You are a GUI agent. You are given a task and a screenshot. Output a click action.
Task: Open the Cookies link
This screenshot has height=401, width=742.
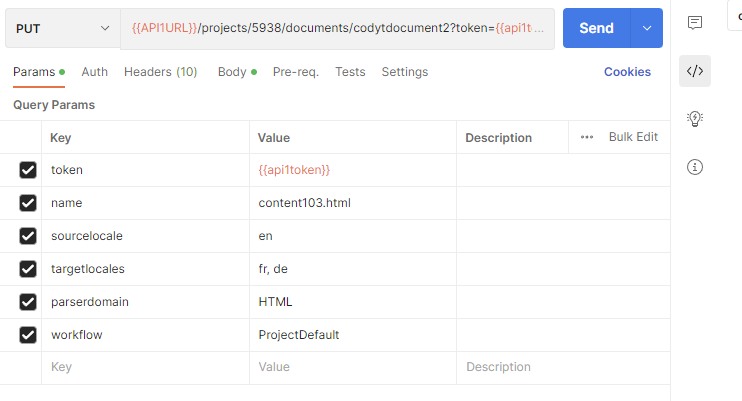(x=627, y=72)
